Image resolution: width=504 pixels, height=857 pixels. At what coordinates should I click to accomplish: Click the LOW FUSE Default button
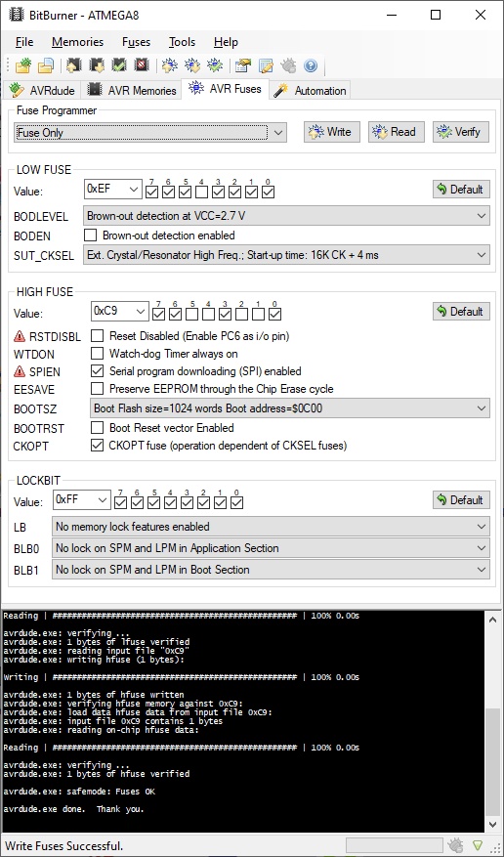coord(461,190)
